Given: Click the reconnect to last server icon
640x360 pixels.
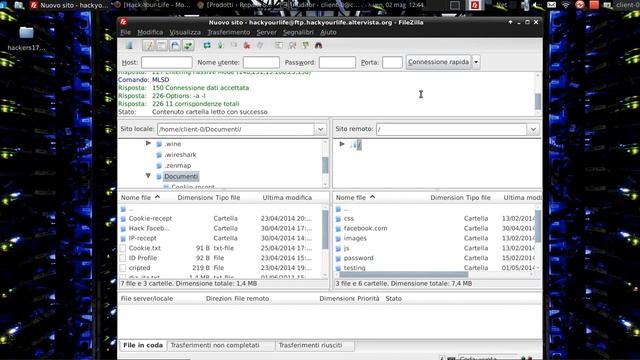Looking at the screenshot, I should coord(260,45).
